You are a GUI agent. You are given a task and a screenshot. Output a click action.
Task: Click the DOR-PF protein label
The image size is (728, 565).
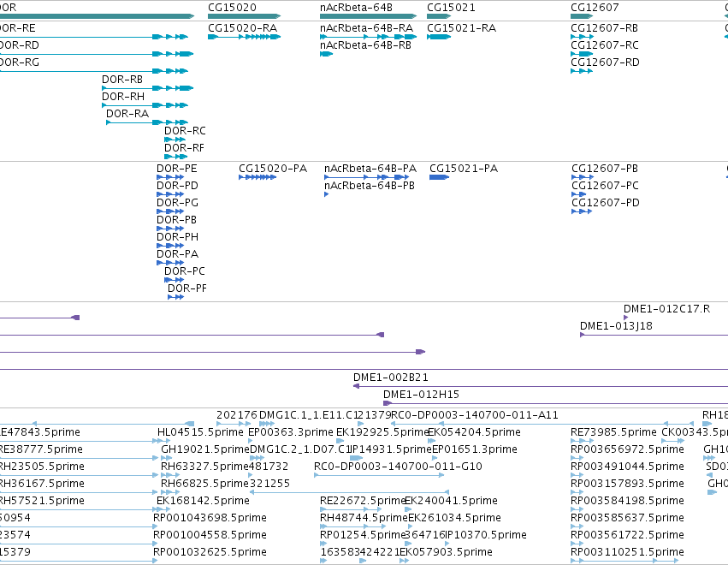pyautogui.click(x=187, y=288)
